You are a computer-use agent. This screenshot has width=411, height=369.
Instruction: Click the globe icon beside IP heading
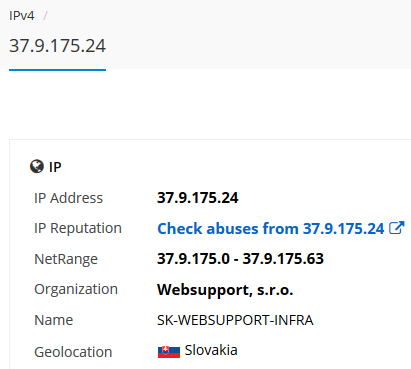[x=37, y=166]
